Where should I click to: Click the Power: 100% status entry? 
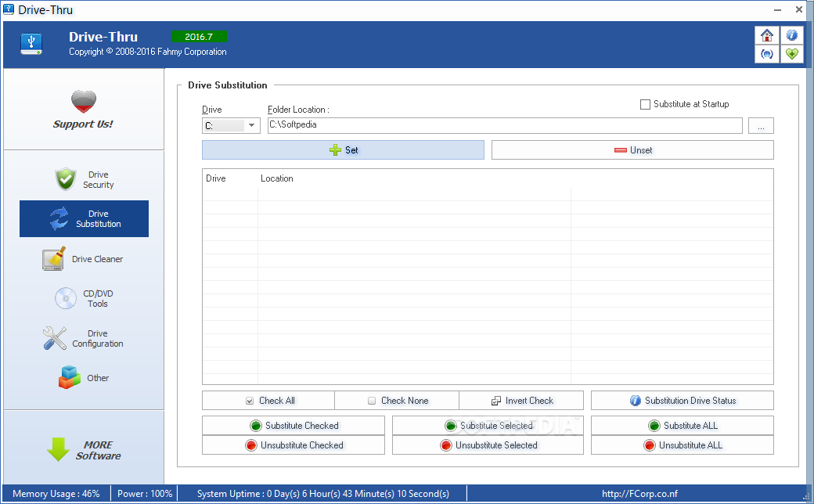pos(145,494)
